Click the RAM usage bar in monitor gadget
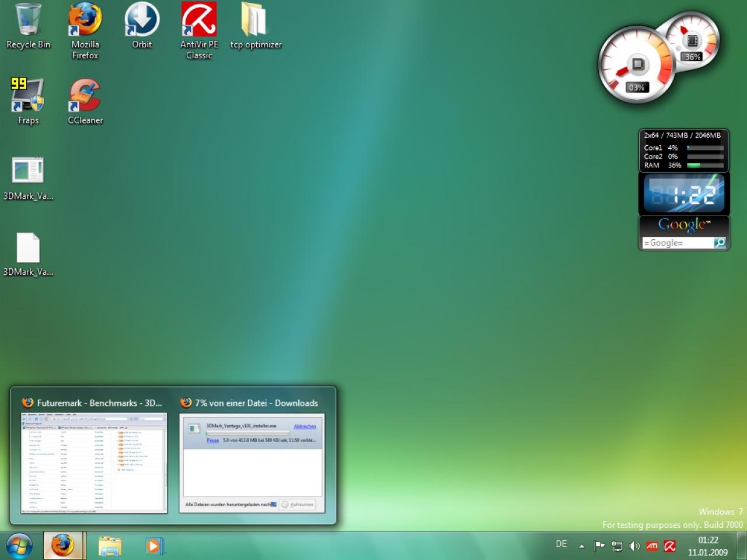 coord(706,166)
